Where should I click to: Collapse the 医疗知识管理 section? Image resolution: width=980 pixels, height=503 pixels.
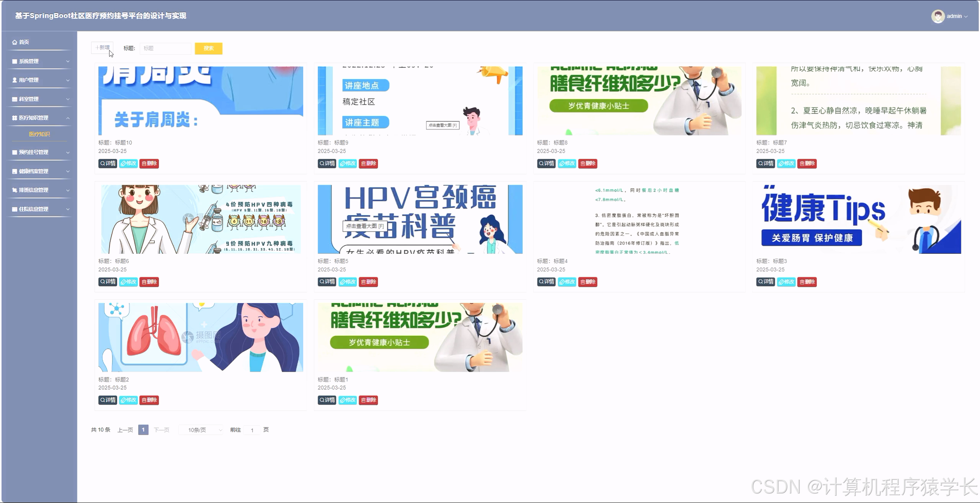[68, 118]
